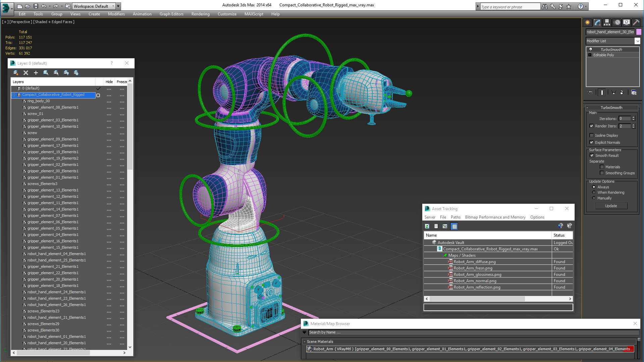This screenshot has width=644, height=362.
Task: Toggle the Smooth Result checkbox in TurboSmooth
Action: point(592,155)
